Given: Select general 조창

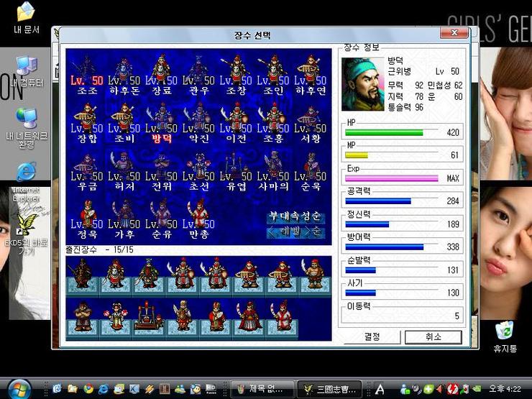Looking at the screenshot, I should [x=236, y=75].
